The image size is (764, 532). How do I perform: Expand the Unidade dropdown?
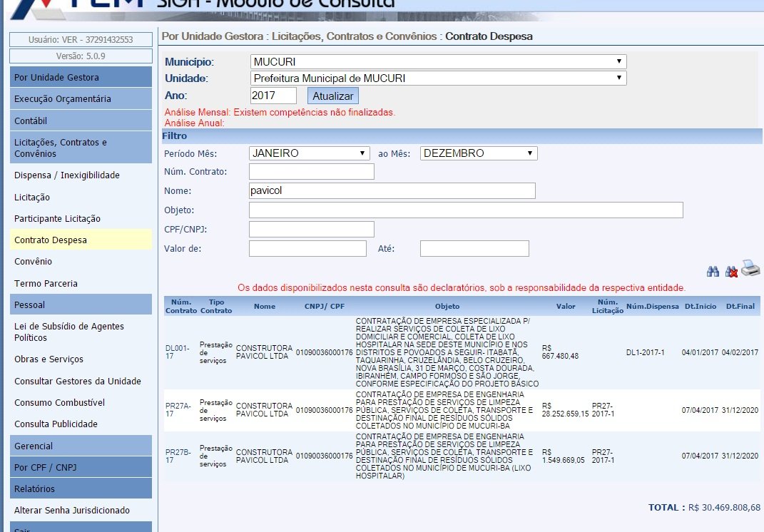pyautogui.click(x=438, y=78)
